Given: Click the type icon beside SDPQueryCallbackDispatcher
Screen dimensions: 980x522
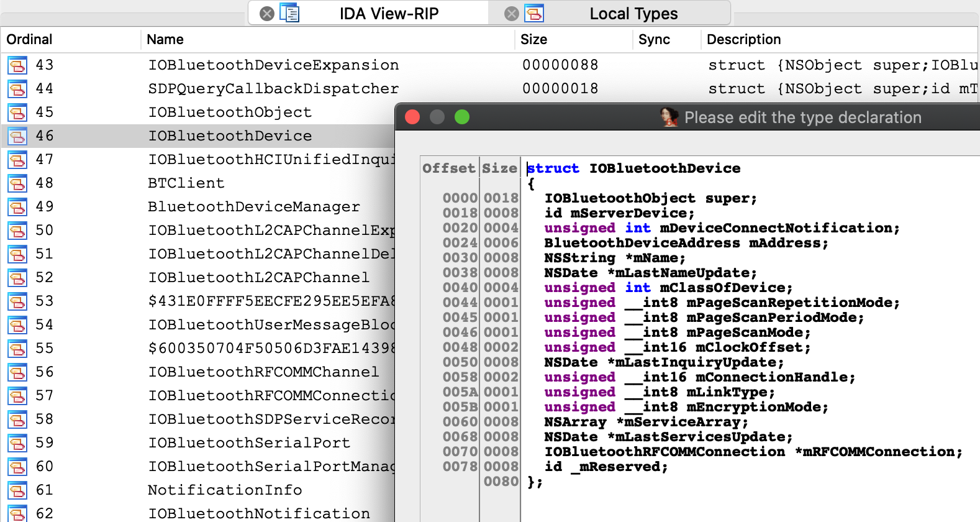Looking at the screenshot, I should coord(17,89).
